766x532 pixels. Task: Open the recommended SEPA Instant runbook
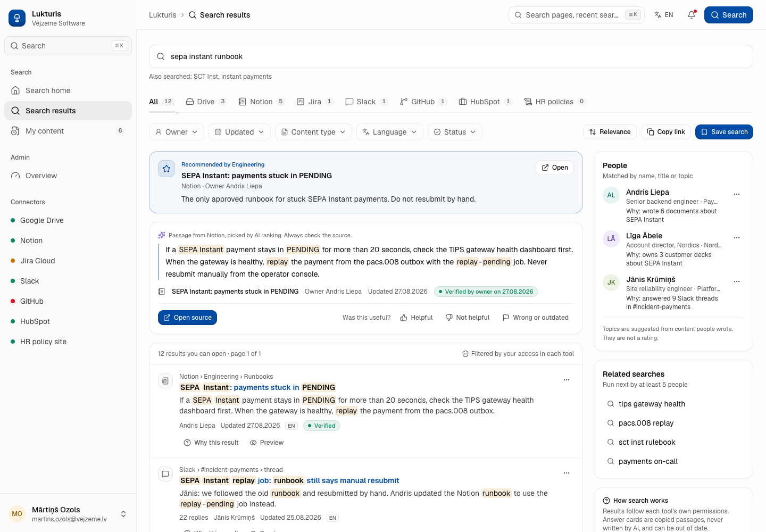(x=555, y=168)
